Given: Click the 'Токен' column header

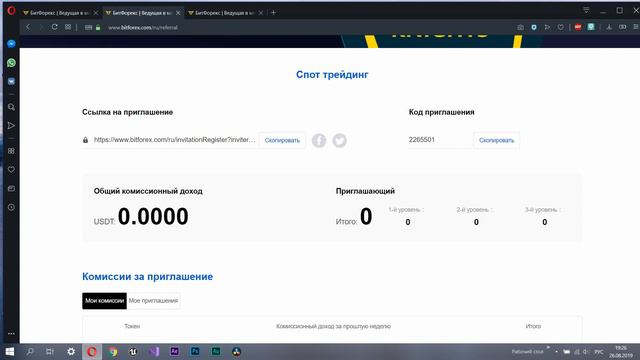Looking at the screenshot, I should [132, 326].
